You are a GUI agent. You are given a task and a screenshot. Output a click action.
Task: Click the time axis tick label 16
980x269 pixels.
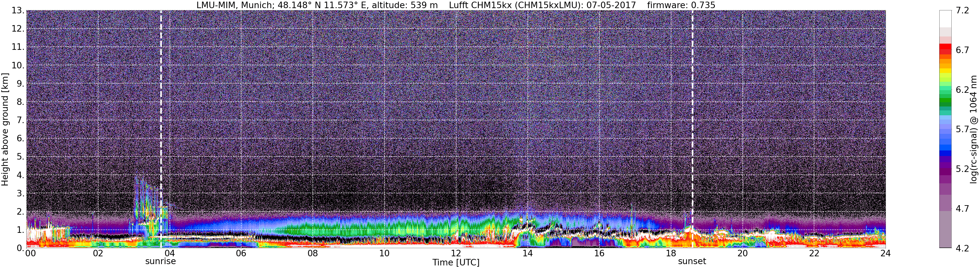coord(599,253)
